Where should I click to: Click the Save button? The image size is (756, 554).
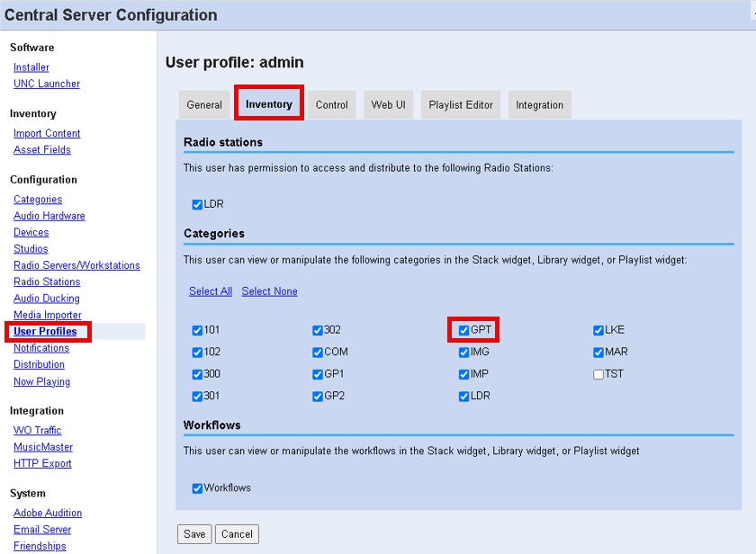point(194,534)
